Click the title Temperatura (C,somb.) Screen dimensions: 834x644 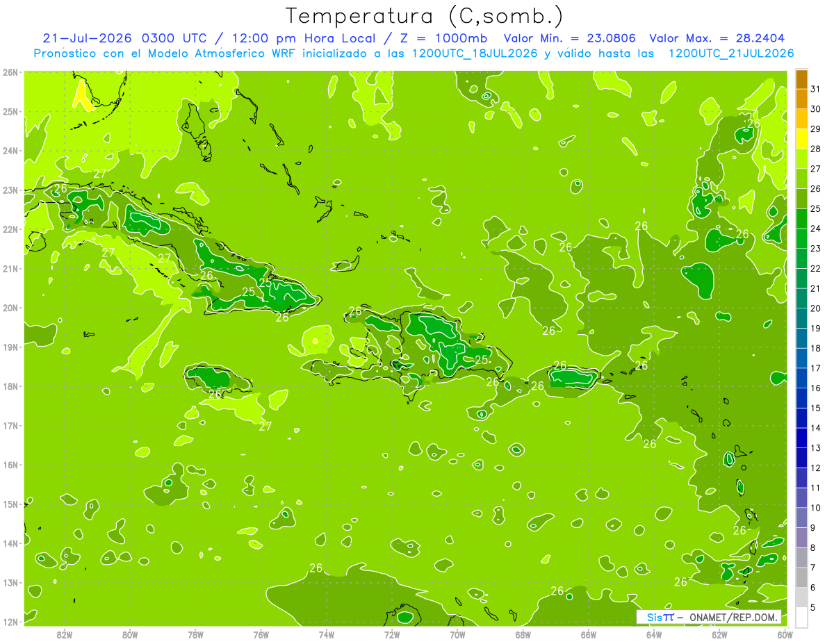(425, 17)
